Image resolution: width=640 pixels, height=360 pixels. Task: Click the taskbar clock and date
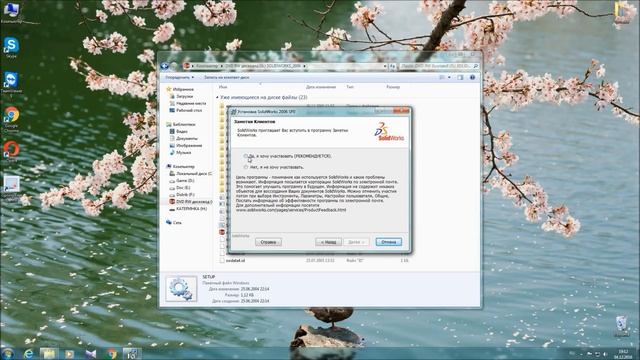623,354
